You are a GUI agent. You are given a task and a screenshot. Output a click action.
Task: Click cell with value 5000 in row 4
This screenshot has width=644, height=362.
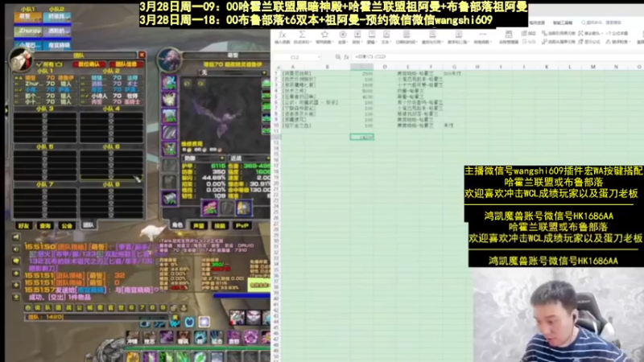361,91
